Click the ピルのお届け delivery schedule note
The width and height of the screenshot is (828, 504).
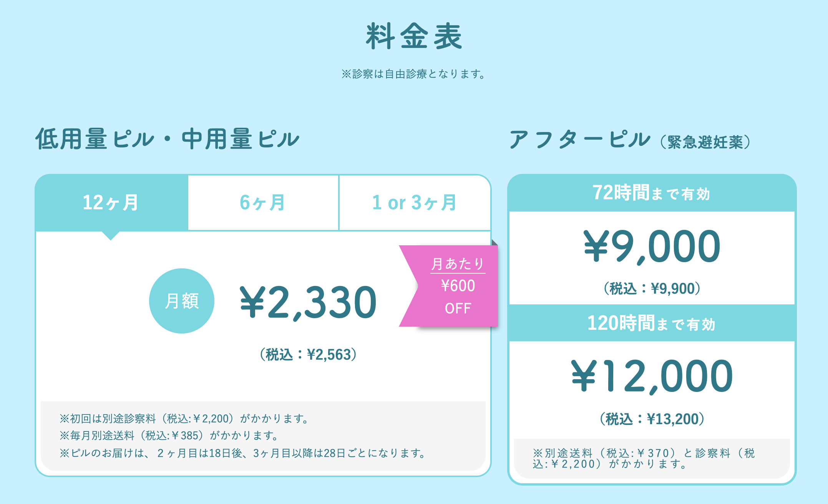(x=243, y=453)
